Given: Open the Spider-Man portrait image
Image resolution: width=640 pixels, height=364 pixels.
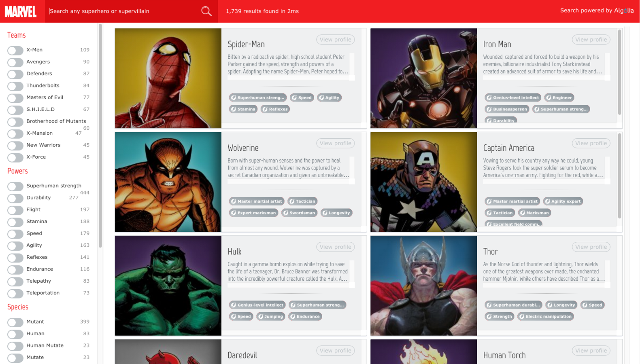Looking at the screenshot, I should coord(168,78).
